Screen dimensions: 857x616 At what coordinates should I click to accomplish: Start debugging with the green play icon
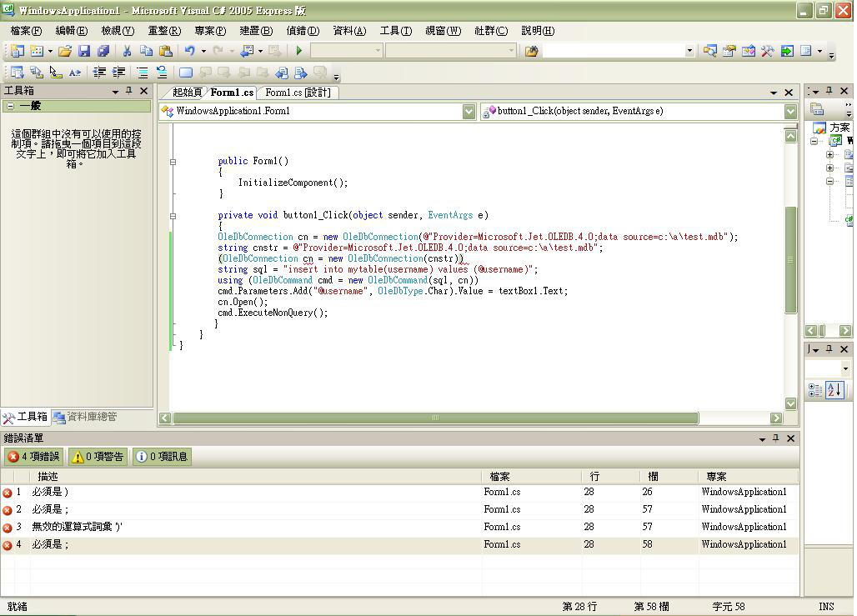[299, 51]
